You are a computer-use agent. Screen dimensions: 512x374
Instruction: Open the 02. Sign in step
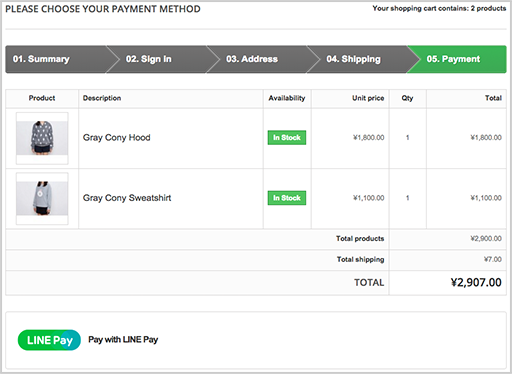(x=149, y=59)
